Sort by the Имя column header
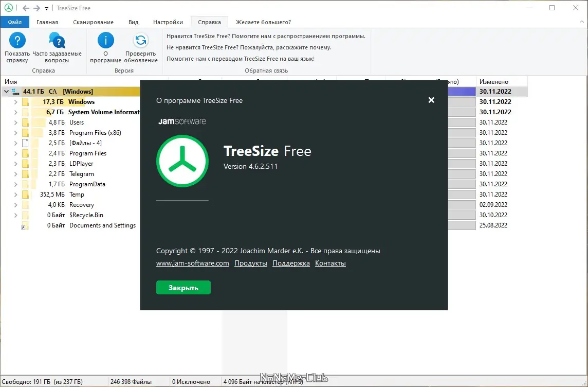Image resolution: width=588 pixels, height=387 pixels. [x=10, y=81]
